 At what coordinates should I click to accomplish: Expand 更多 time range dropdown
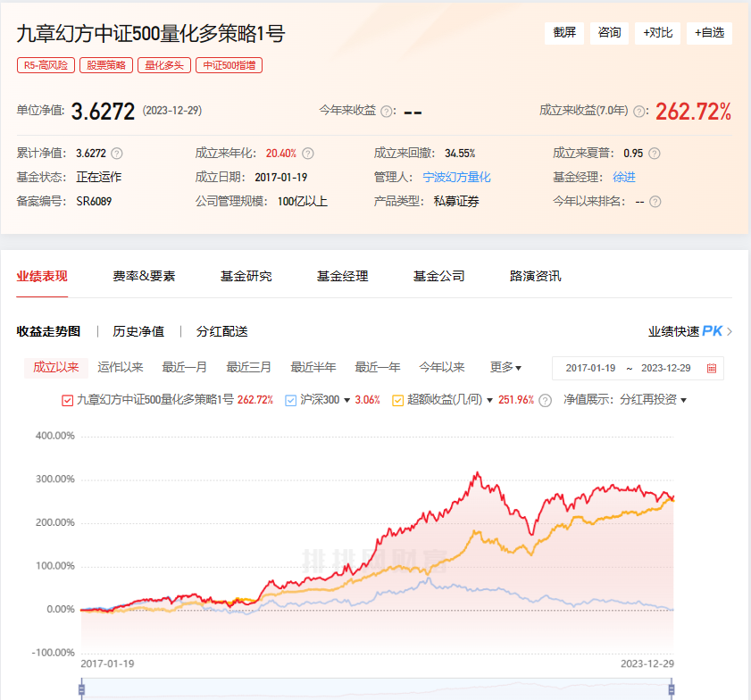coord(505,367)
